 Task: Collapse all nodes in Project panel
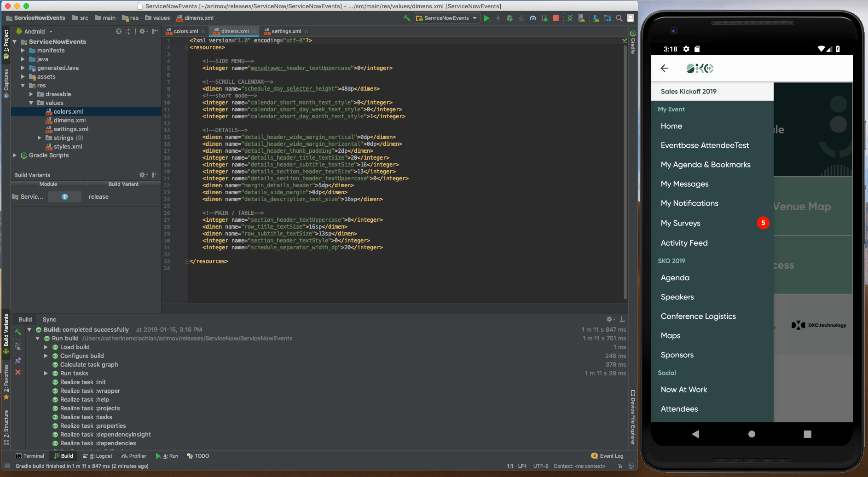[x=129, y=31]
